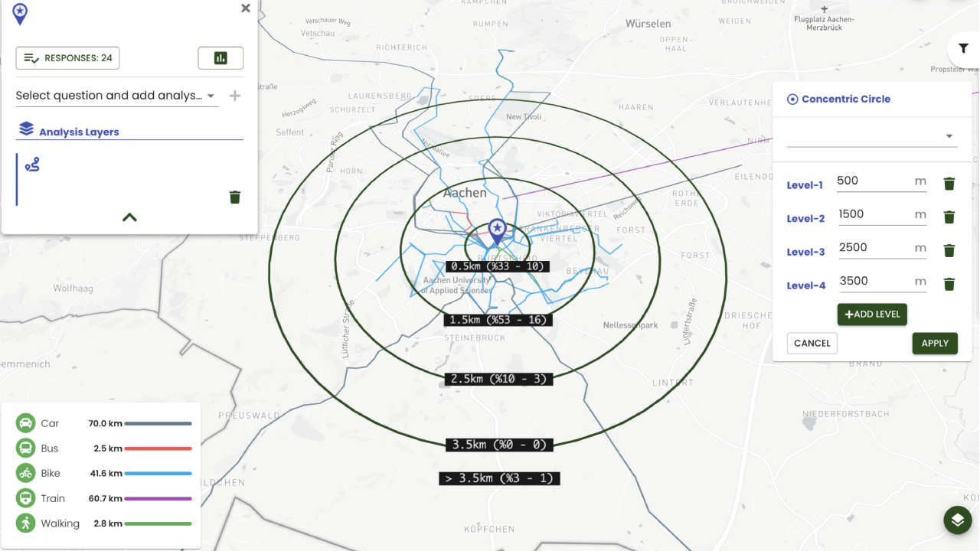Edit the Level-3 distance field
980x551 pixels.
(881, 248)
